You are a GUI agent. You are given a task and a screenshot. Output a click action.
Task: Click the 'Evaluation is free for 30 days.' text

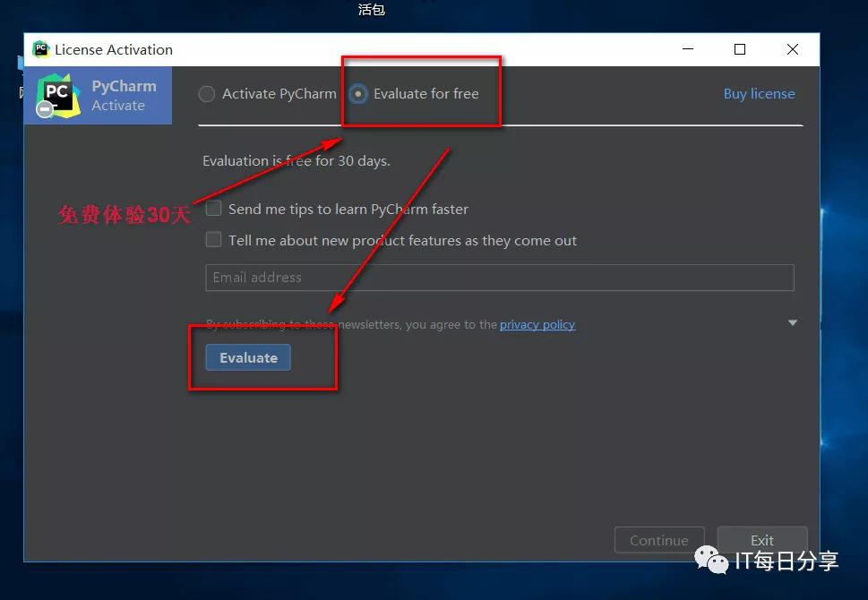coord(296,161)
